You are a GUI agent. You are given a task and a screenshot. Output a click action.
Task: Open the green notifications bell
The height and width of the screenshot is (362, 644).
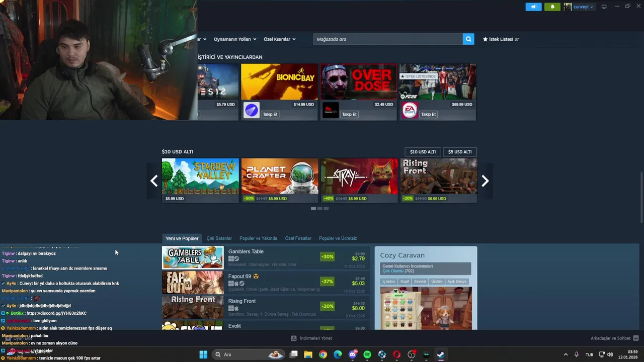point(552,7)
